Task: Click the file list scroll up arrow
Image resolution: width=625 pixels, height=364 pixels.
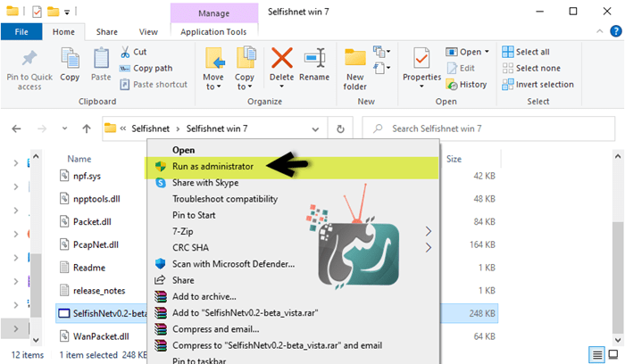Action: click(x=618, y=156)
